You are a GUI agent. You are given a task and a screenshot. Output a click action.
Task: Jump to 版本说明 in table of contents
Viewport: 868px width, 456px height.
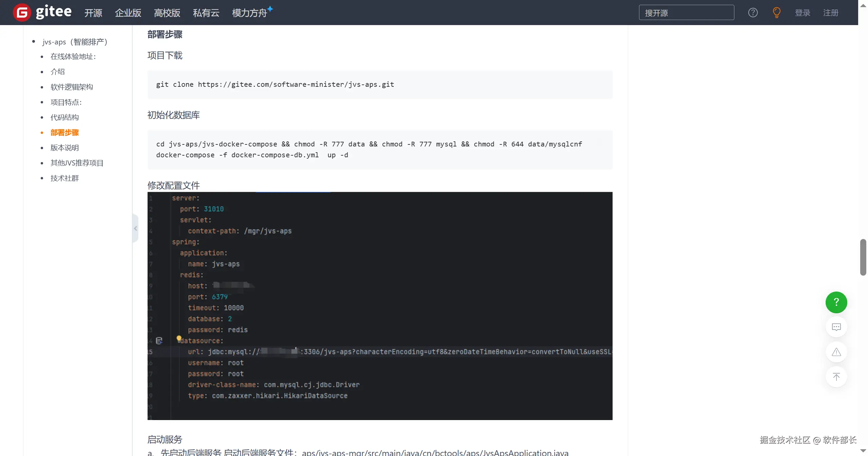pos(64,148)
